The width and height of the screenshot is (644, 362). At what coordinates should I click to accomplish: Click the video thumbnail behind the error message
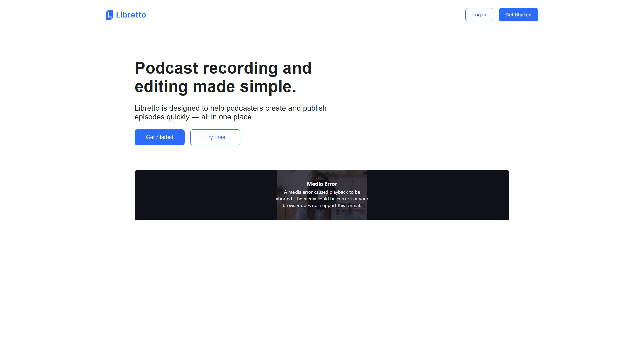[x=322, y=215]
